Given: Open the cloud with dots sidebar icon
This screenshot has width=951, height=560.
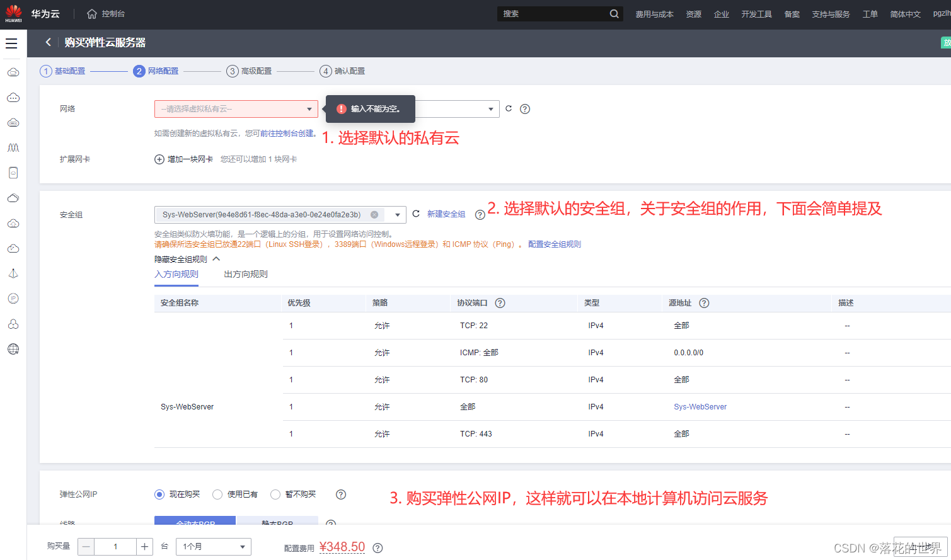Looking at the screenshot, I should coord(13,98).
